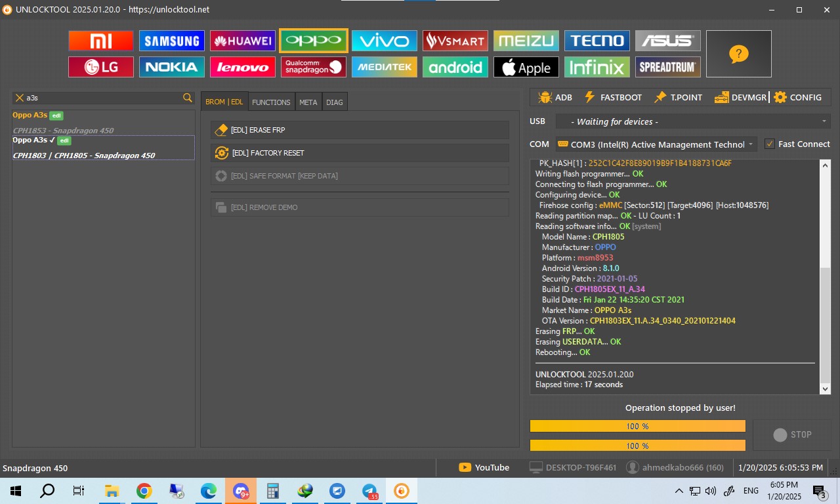The image size is (840, 504).
Task: Toggle the Fast Connect checkbox
Action: tap(770, 144)
